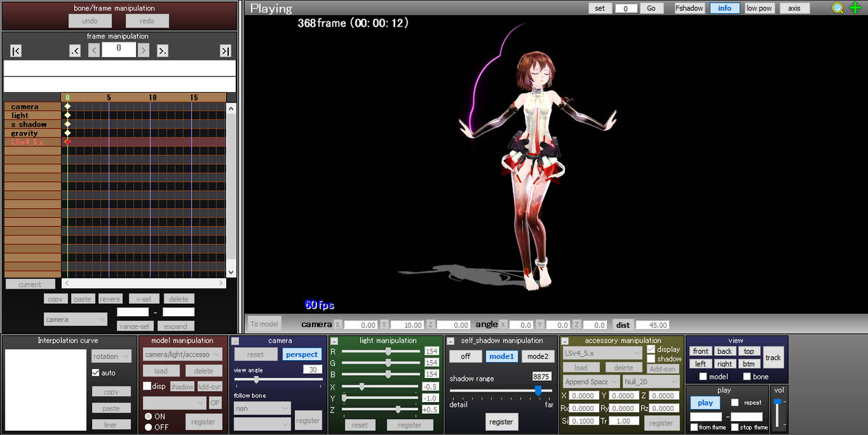The height and width of the screenshot is (435, 868).
Task: Toggle the Fshadow viewport option
Action: click(689, 8)
